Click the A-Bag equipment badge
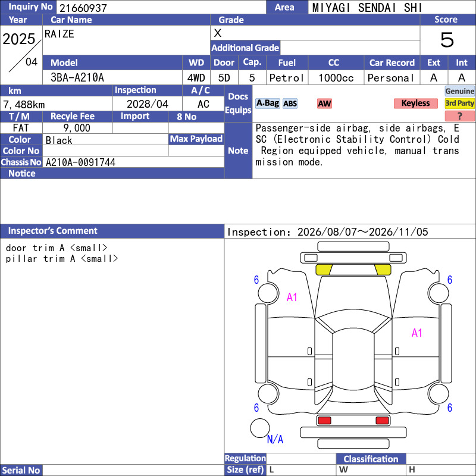The image size is (476, 476). click(x=267, y=104)
